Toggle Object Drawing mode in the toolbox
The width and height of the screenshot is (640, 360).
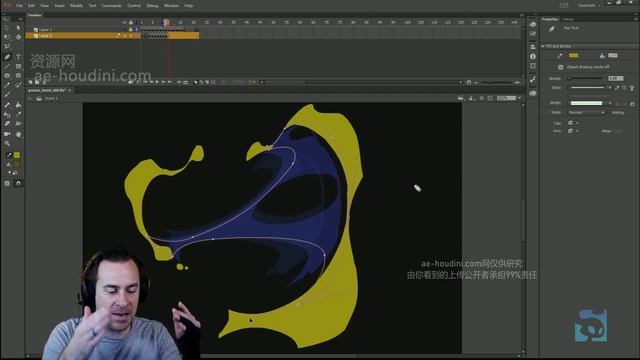[7, 184]
